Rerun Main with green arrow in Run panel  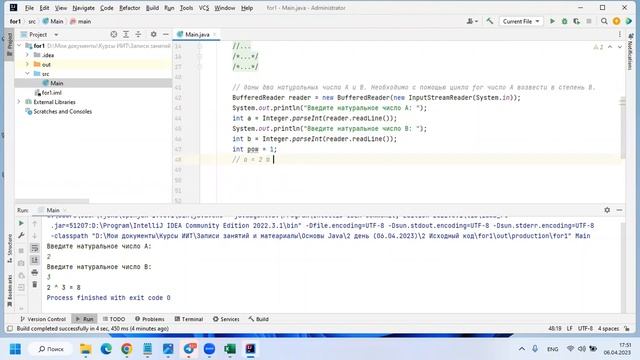pyautogui.click(x=21, y=223)
